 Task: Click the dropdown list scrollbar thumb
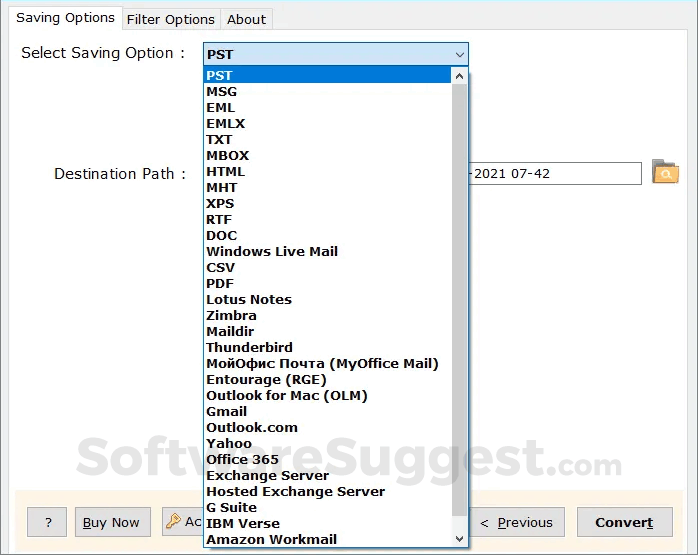point(459,300)
